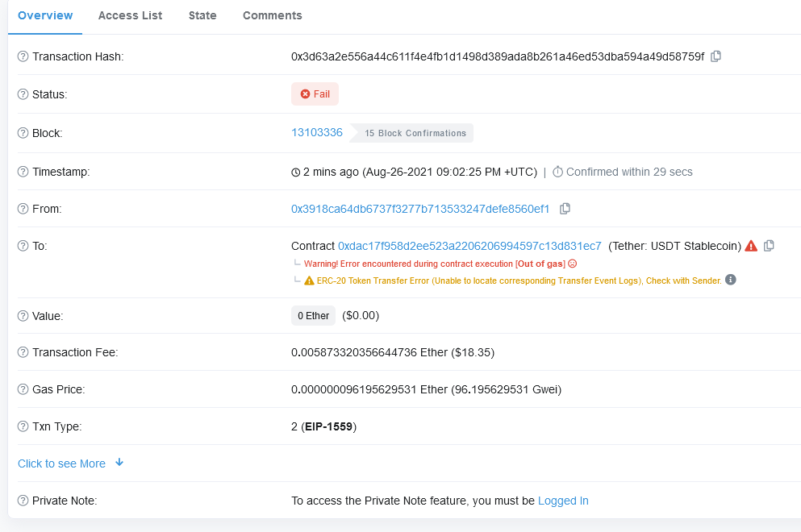Open the ERC-20 transfer error info icon
801x532 pixels.
(x=731, y=280)
